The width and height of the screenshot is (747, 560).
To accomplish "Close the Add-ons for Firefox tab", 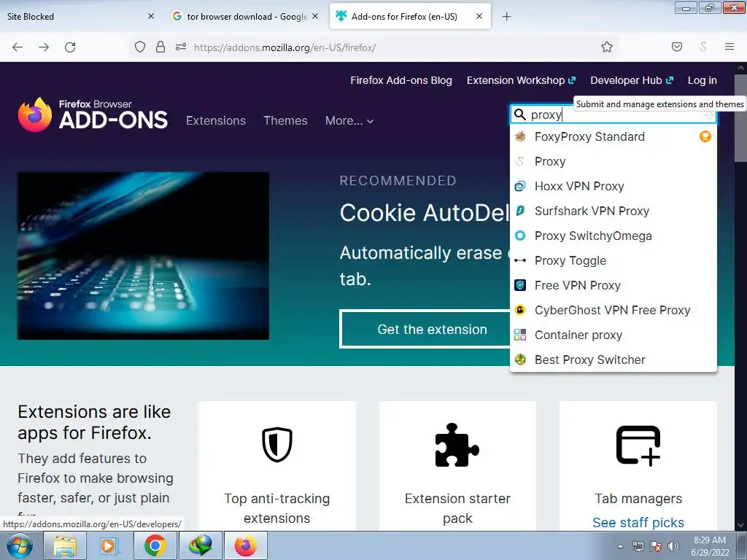I will tap(479, 16).
